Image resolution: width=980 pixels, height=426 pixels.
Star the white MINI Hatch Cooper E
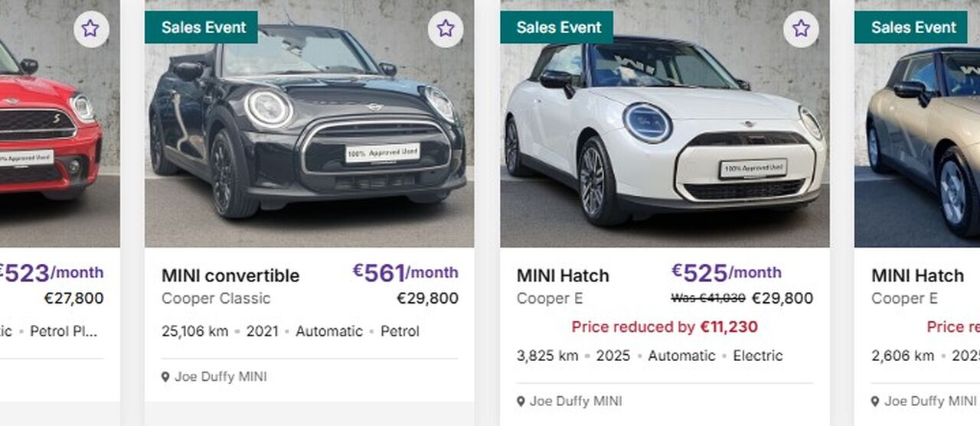(x=801, y=29)
